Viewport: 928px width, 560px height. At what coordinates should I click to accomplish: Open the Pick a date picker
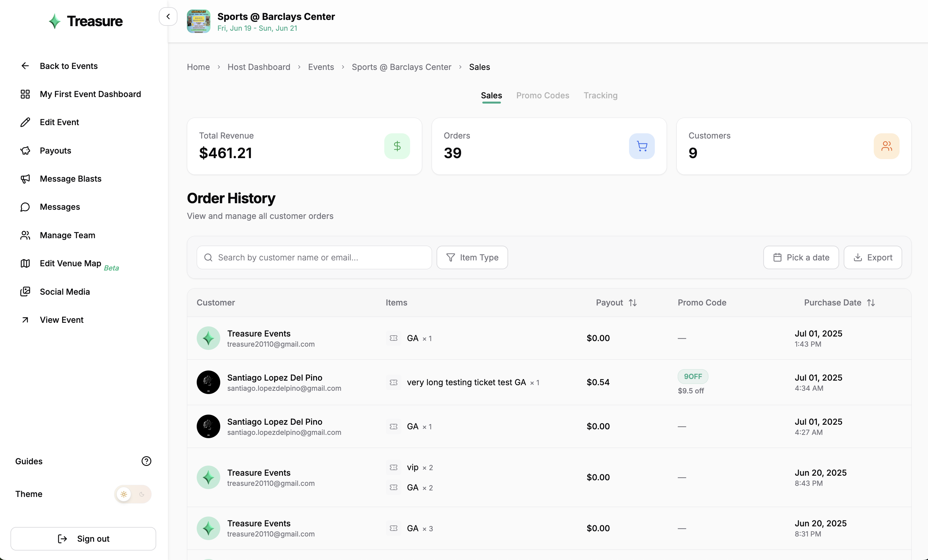(x=801, y=257)
